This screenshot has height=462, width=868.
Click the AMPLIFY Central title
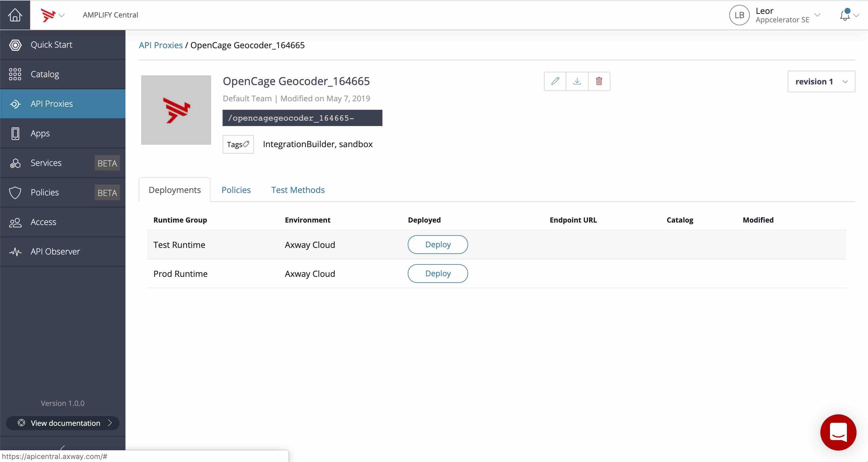click(110, 15)
